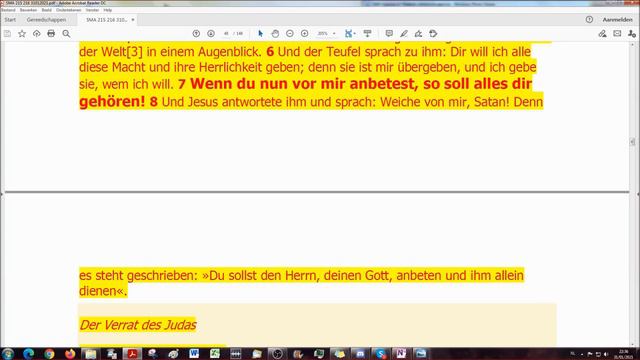Click the stamp tool icon
This screenshot has width=640, height=360.
[x=433, y=34]
